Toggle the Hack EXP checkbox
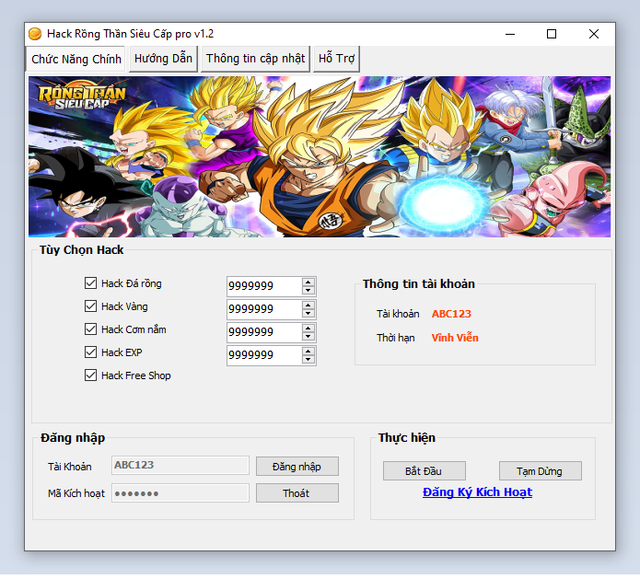 click(91, 353)
